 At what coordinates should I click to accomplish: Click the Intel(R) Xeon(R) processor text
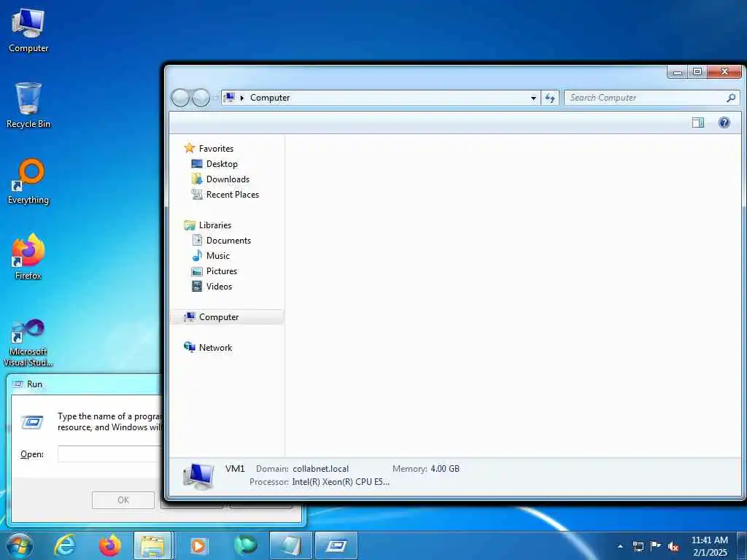coord(341,482)
